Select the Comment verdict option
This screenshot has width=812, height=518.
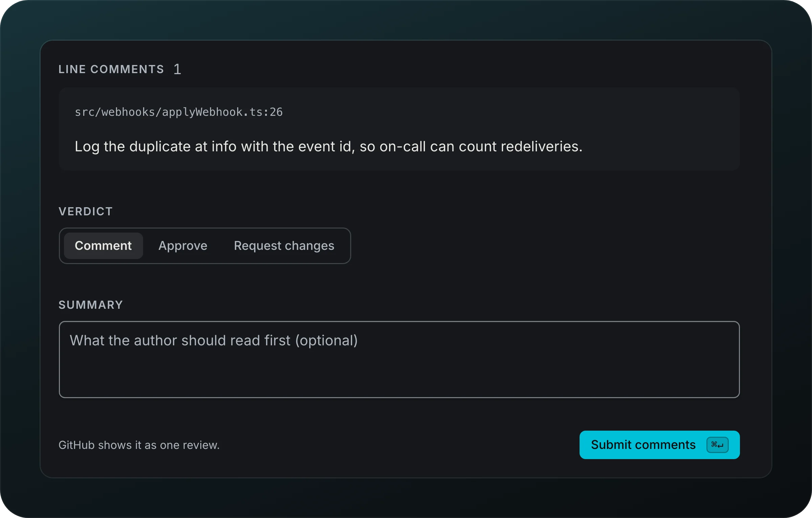(x=103, y=246)
